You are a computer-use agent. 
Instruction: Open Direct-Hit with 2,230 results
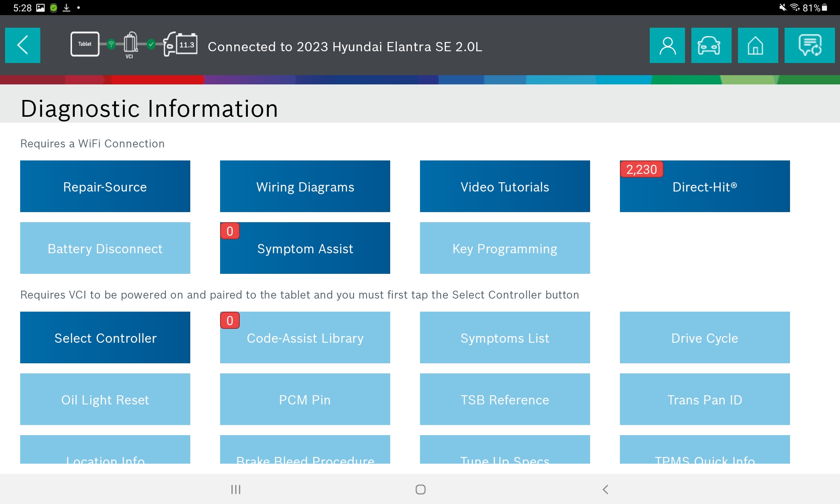point(705,186)
